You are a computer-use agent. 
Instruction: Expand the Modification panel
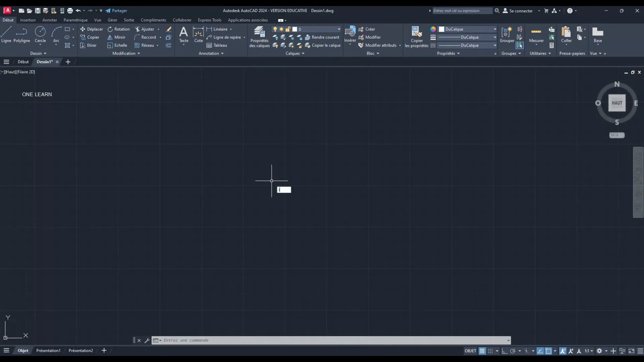(126, 53)
